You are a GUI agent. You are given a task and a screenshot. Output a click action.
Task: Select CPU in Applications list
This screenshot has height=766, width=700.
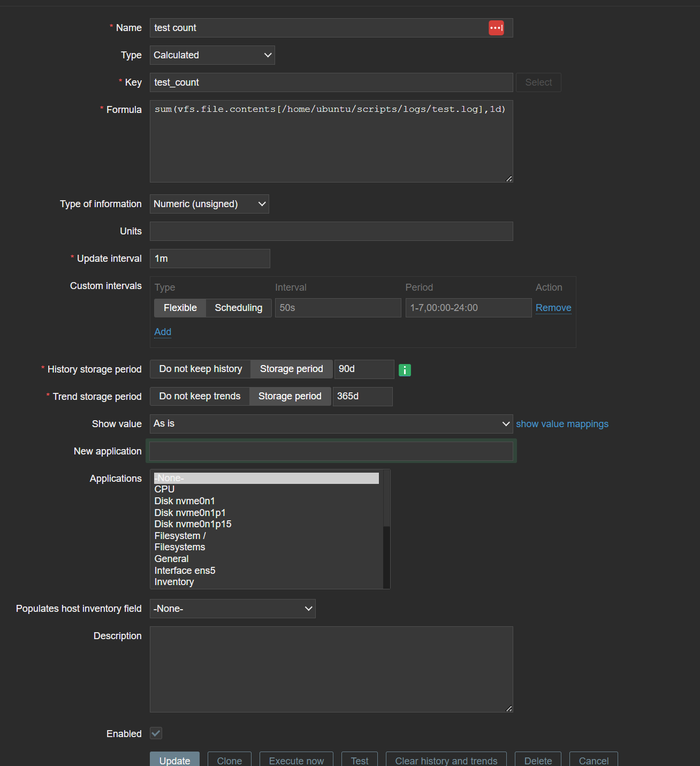pos(267,489)
